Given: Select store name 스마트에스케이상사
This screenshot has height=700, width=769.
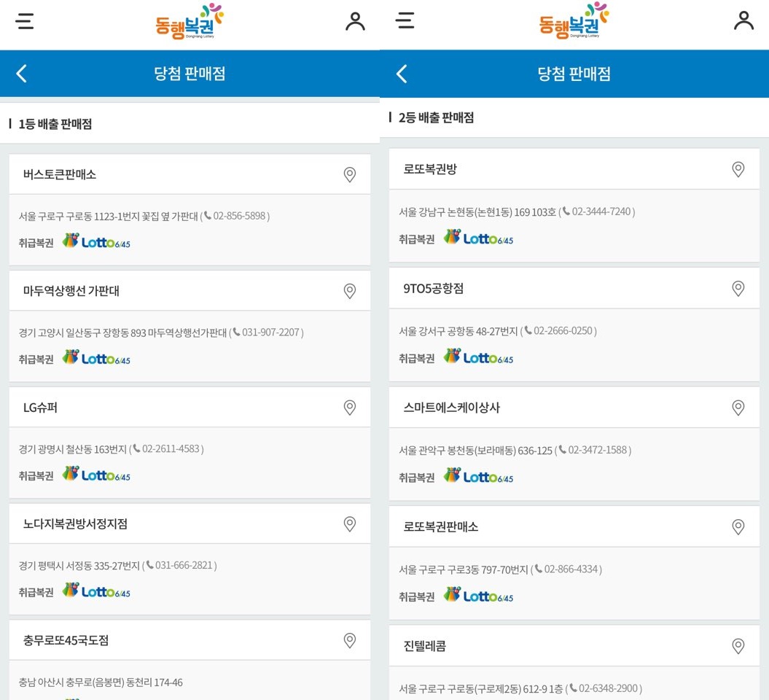Looking at the screenshot, I should pyautogui.click(x=451, y=408).
